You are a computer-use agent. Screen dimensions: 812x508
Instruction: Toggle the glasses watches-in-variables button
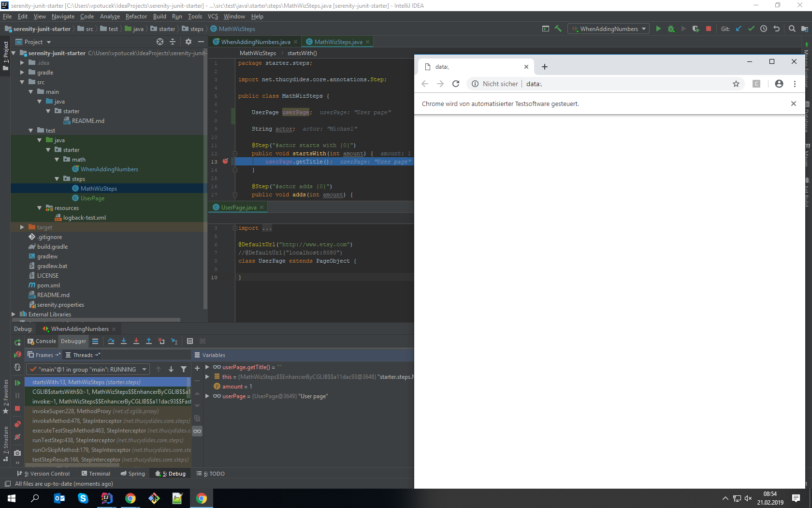point(197,431)
